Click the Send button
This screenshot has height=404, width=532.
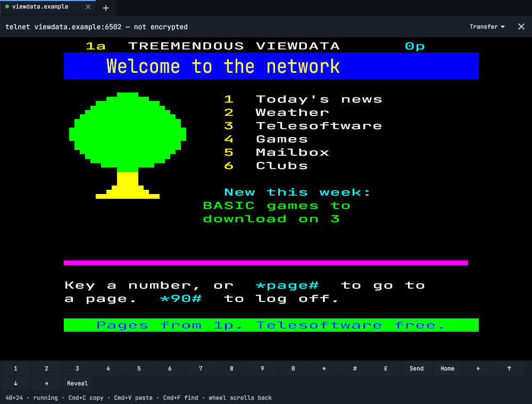[417, 368]
